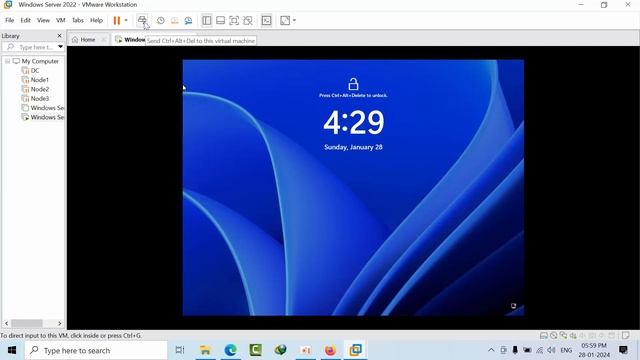Toggle the console view toolbar icon
Viewport: 640px width, 360px height.
[x=267, y=20]
